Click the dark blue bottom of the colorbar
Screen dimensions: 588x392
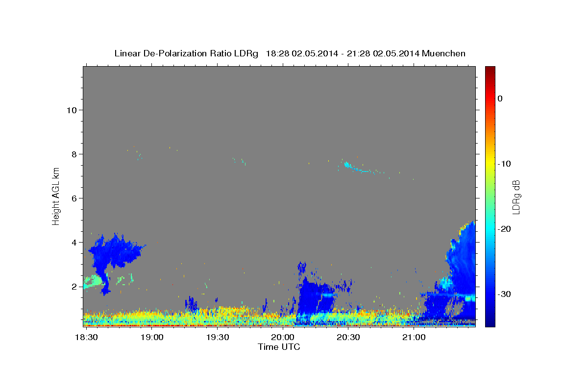490,321
